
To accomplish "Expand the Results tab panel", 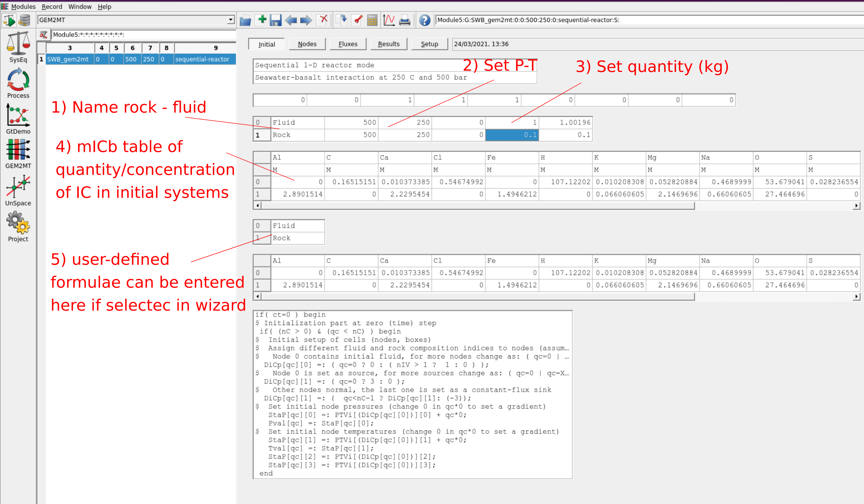I will (389, 44).
